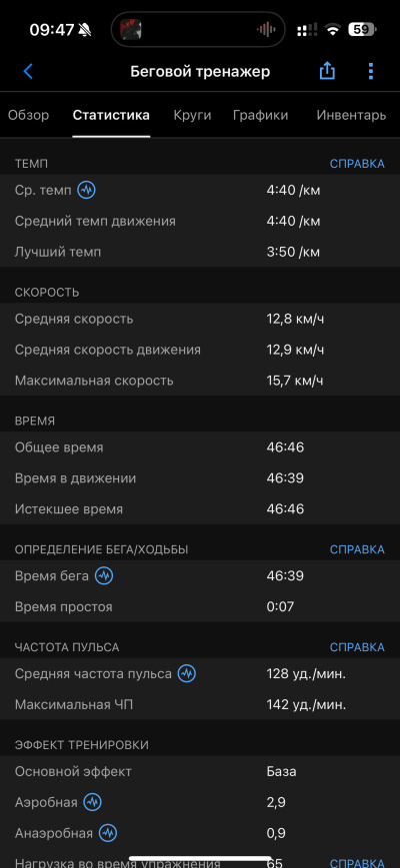Tap insight icon next to Время бега

pyautogui.click(x=104, y=576)
